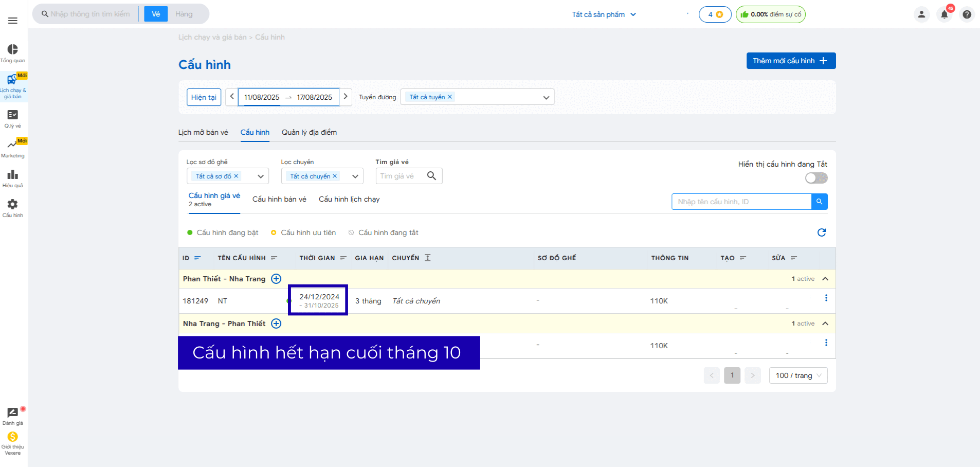The width and height of the screenshot is (980, 467).
Task: Open three-dot menu for config 181249
Action: click(826, 298)
